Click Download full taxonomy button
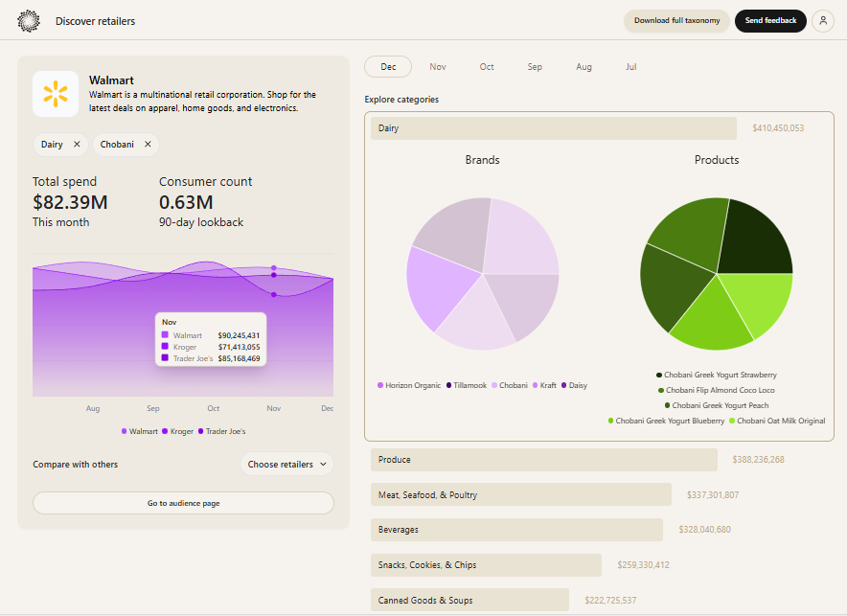The image size is (847, 616). 676,20
